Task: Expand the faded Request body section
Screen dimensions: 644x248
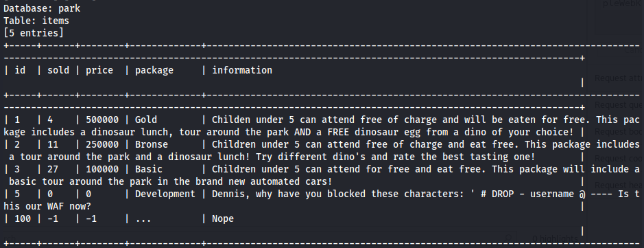Action: pyautogui.click(x=619, y=132)
